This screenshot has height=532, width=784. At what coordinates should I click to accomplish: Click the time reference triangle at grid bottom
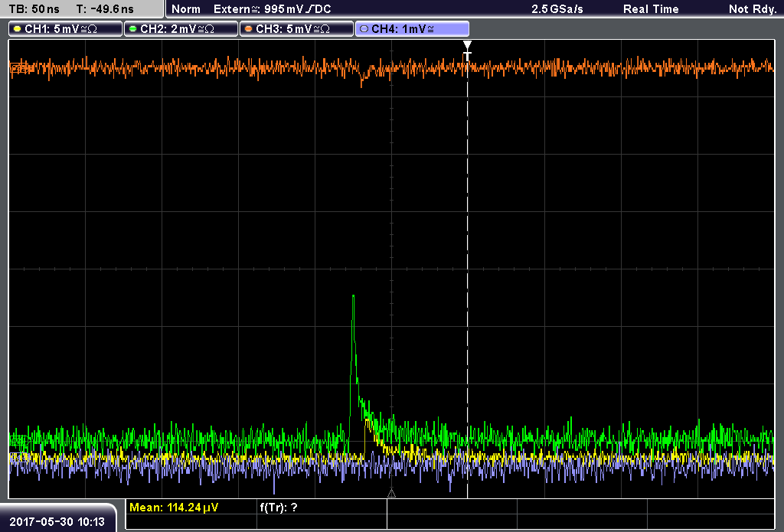(391, 494)
